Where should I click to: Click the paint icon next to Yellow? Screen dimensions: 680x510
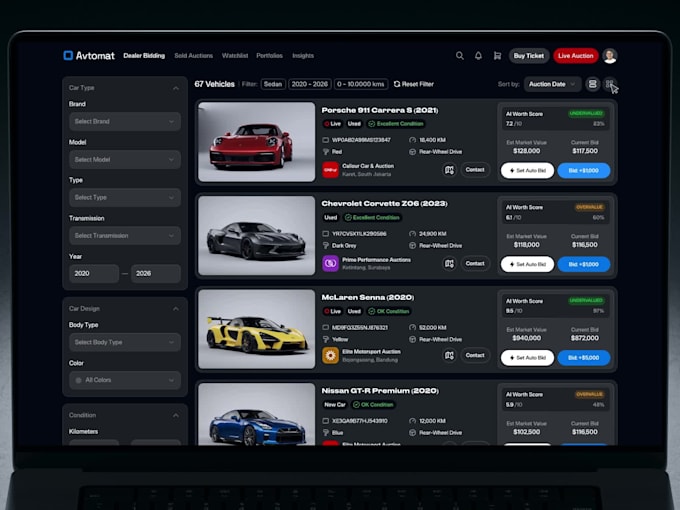coord(326,339)
